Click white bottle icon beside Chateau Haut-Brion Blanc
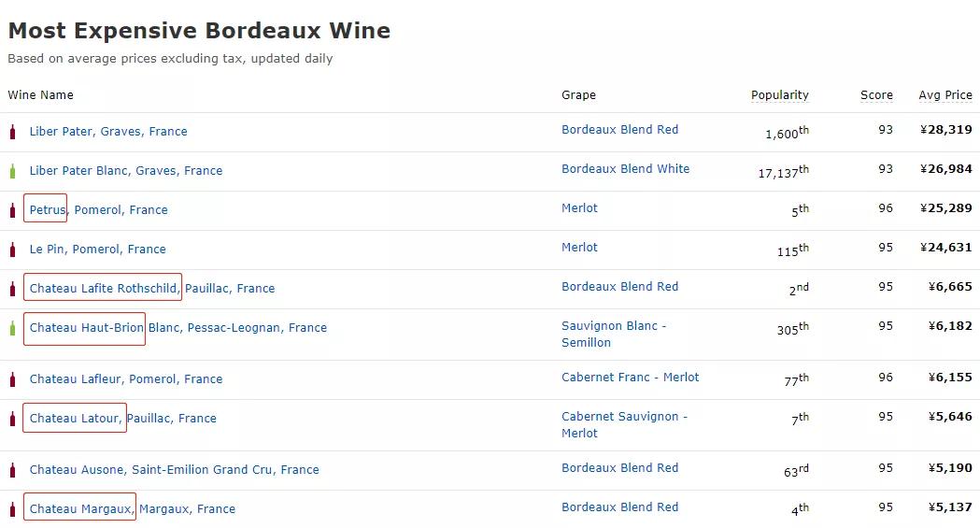980x528 pixels. coord(12,328)
